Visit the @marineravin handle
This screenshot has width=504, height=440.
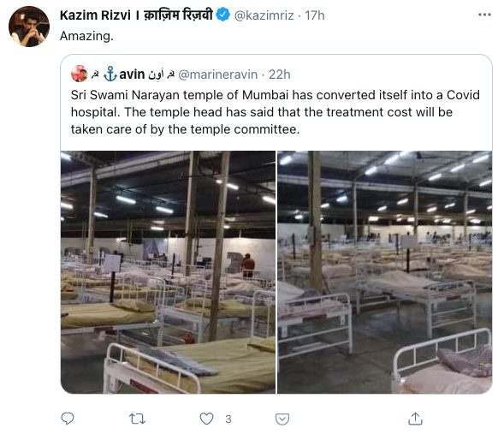[217, 74]
